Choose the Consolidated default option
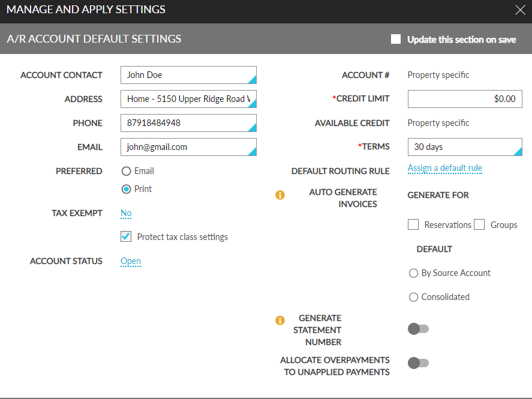This screenshot has height=399, width=532. click(413, 296)
